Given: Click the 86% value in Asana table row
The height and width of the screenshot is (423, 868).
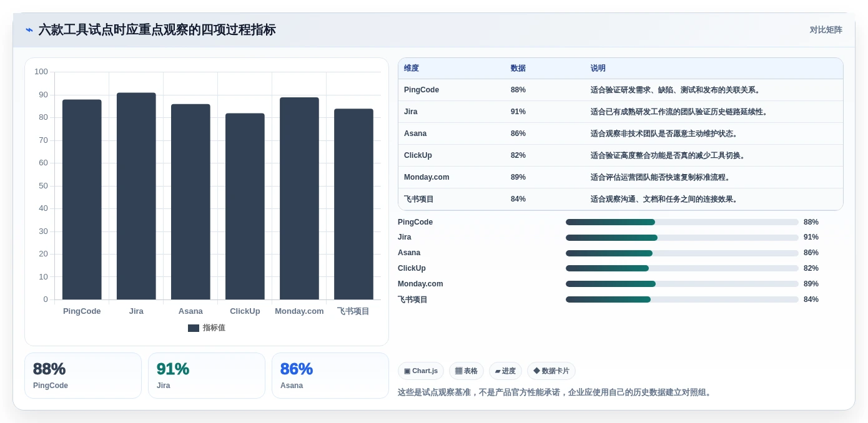Looking at the screenshot, I should pyautogui.click(x=518, y=134).
